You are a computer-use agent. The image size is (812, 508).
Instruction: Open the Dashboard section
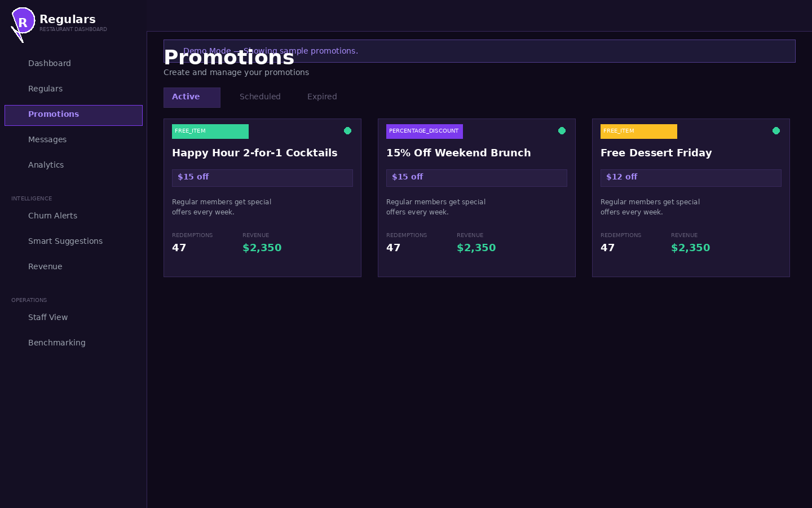click(x=50, y=63)
